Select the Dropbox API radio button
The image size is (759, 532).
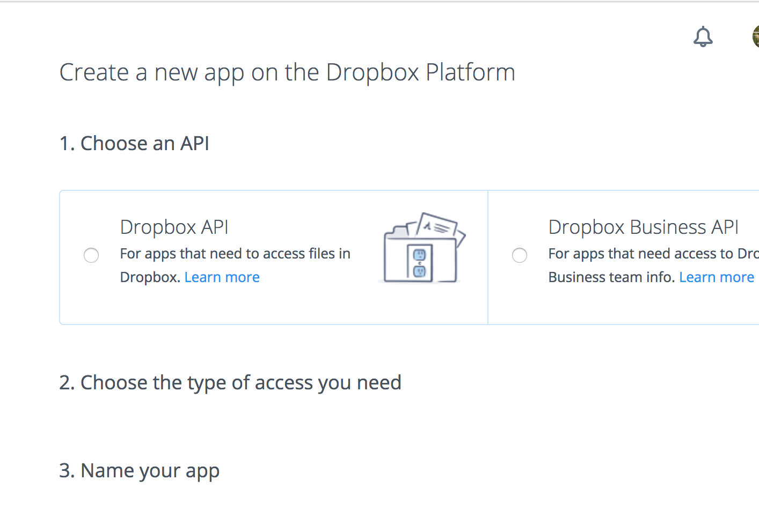click(x=91, y=255)
